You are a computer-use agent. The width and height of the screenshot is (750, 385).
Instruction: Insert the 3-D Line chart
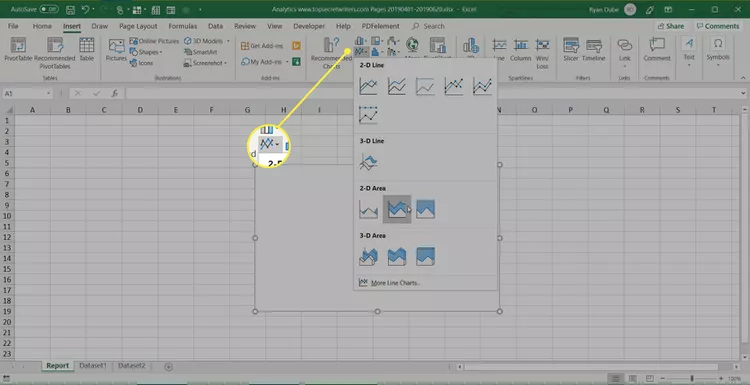pyautogui.click(x=368, y=162)
